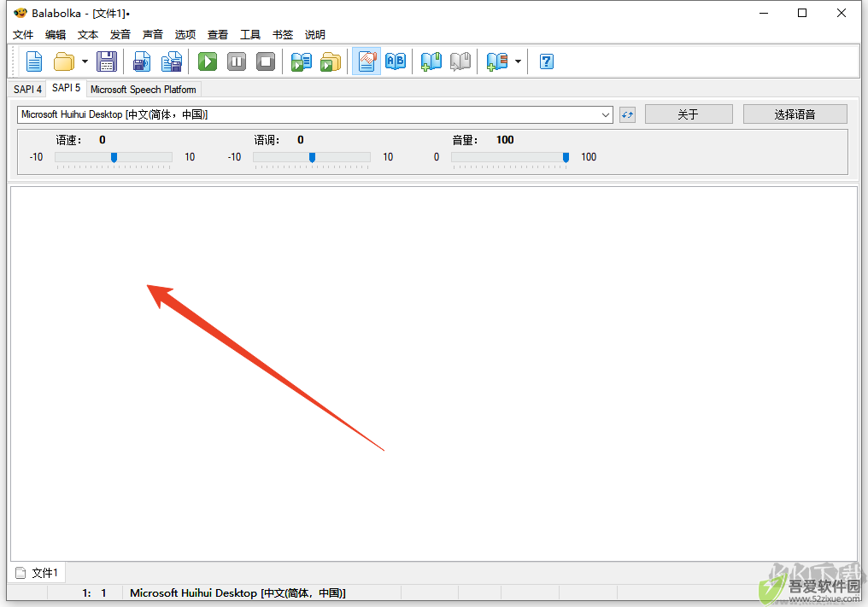
Task: Open the 选项 menu
Action: point(185,34)
